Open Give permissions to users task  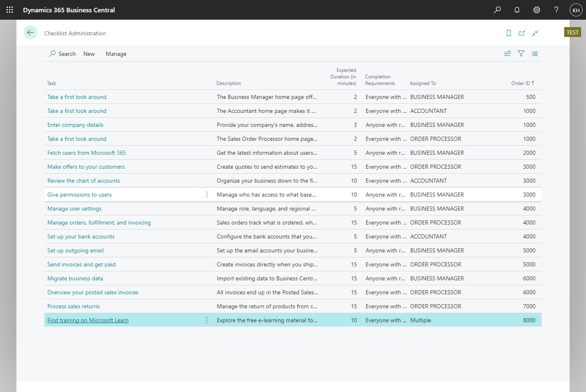tap(79, 195)
